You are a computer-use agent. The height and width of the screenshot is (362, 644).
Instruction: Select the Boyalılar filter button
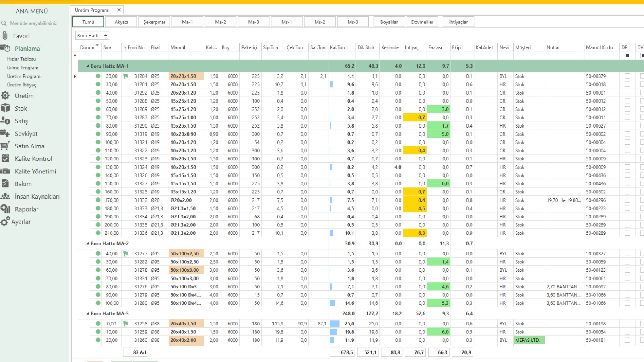click(x=389, y=22)
